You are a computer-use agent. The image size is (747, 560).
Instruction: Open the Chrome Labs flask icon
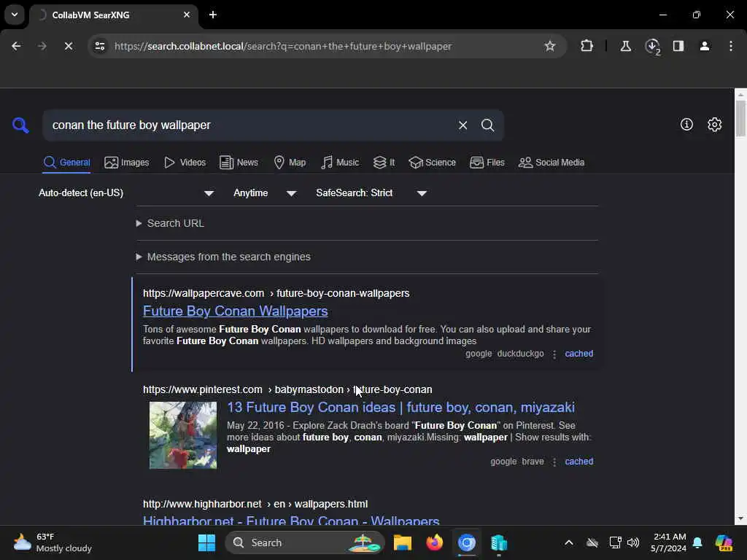(625, 46)
